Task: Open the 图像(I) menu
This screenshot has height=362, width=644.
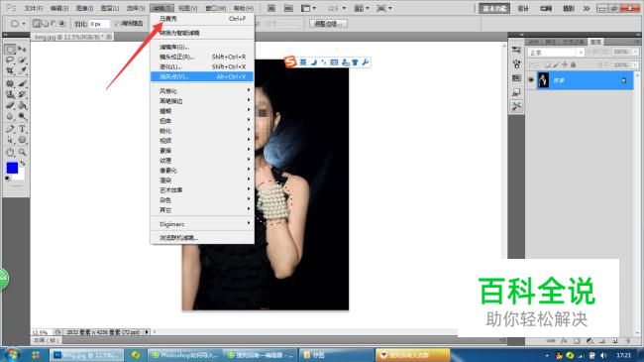Action: click(x=84, y=8)
